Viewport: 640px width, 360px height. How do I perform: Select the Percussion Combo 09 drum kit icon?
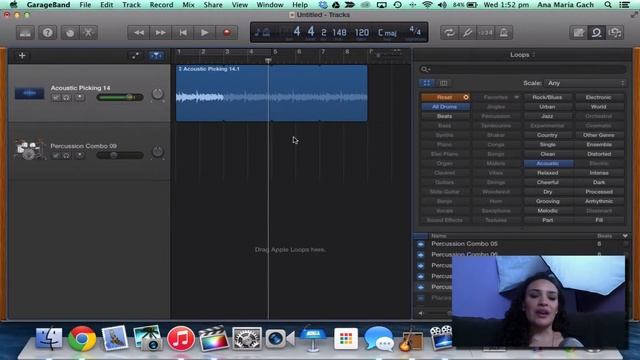(x=29, y=149)
